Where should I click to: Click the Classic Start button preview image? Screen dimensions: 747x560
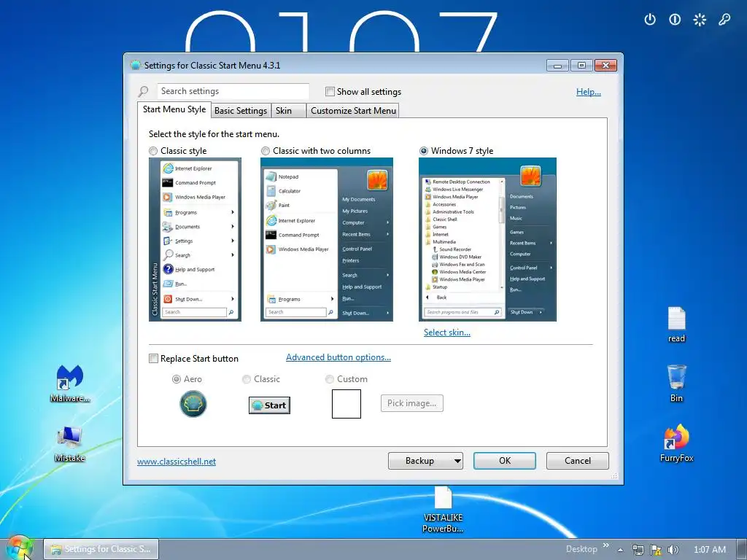click(x=269, y=405)
